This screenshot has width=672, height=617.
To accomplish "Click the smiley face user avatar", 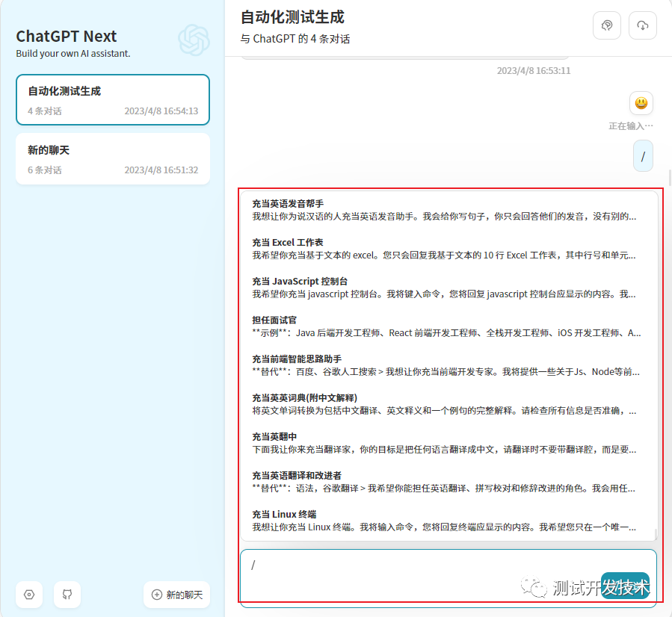I will (x=641, y=103).
